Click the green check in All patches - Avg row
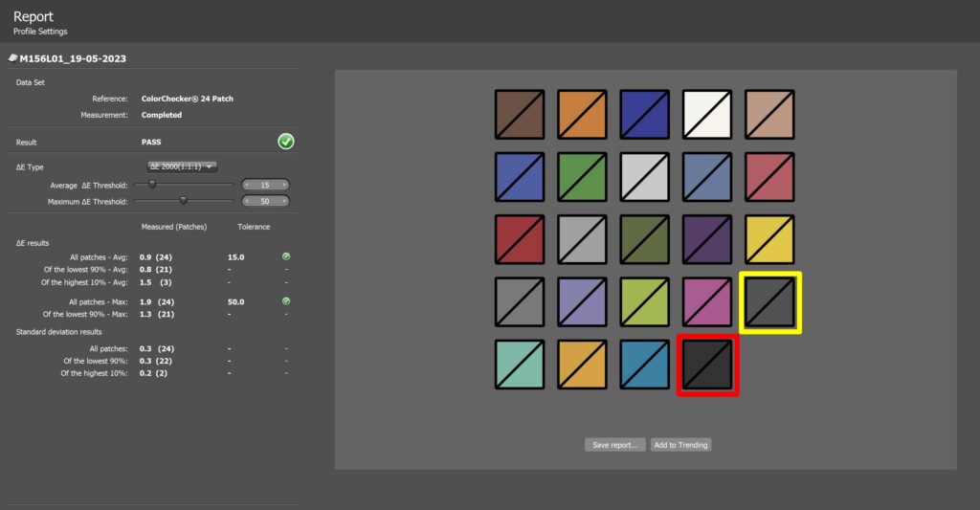980x510 pixels. [286, 256]
